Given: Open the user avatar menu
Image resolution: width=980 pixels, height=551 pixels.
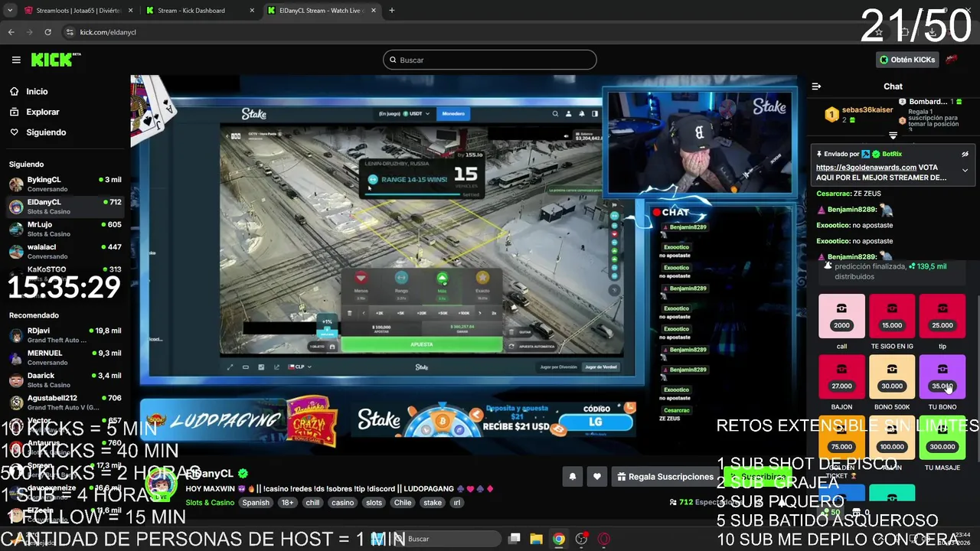Looking at the screenshot, I should pyautogui.click(x=952, y=60).
